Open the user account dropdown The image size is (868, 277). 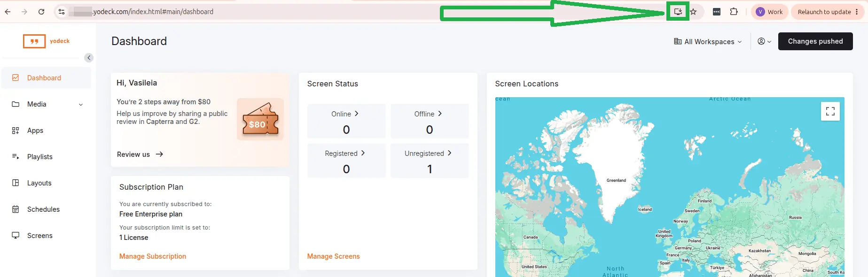pyautogui.click(x=765, y=41)
